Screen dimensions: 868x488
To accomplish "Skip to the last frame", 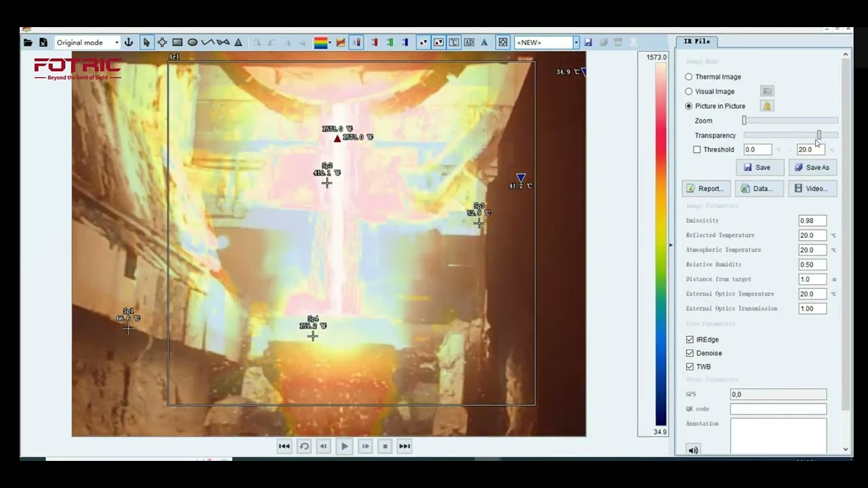I will (404, 446).
